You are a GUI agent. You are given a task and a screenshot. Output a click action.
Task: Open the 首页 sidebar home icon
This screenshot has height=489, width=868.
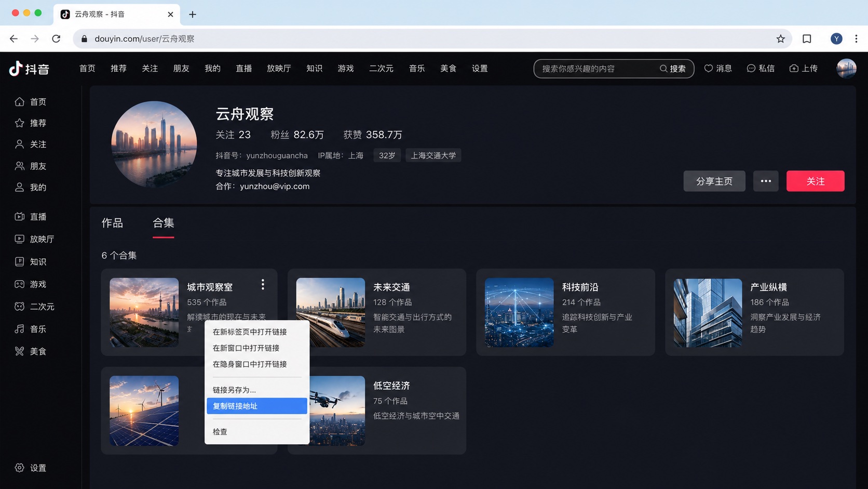click(19, 101)
